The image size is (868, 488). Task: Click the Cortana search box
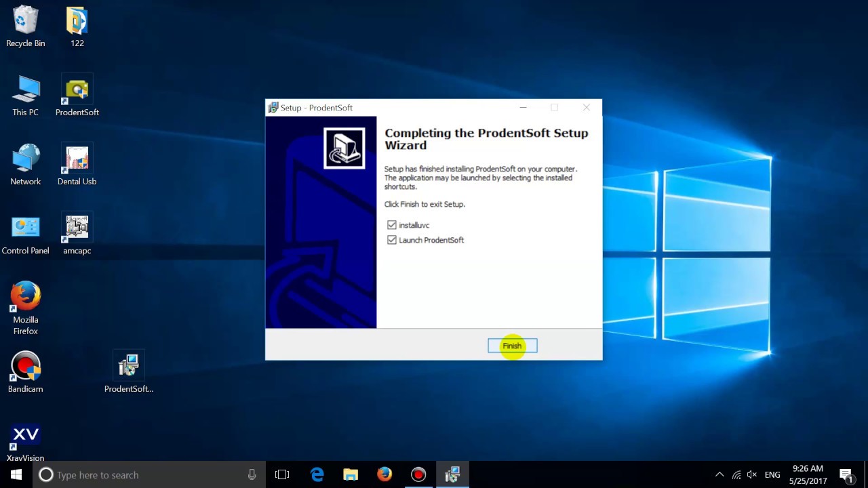[x=148, y=475]
